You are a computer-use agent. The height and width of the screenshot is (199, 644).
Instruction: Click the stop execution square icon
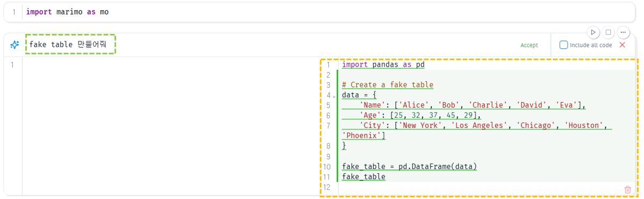coord(609,32)
